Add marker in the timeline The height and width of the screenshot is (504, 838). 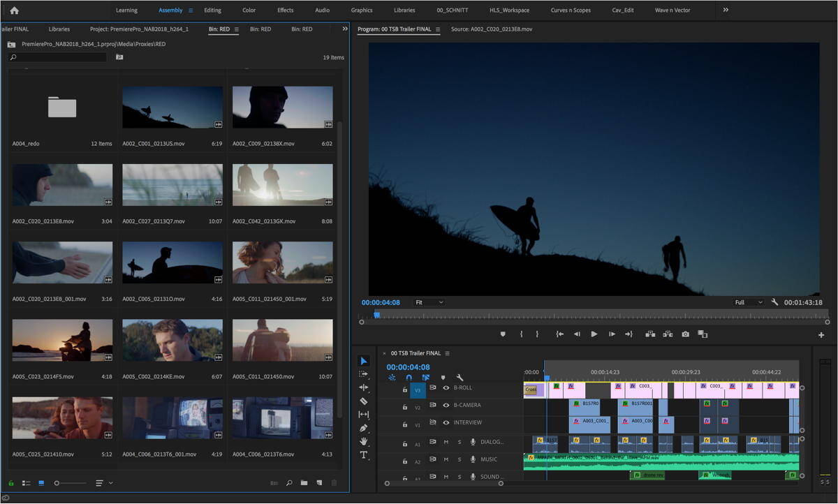click(443, 378)
